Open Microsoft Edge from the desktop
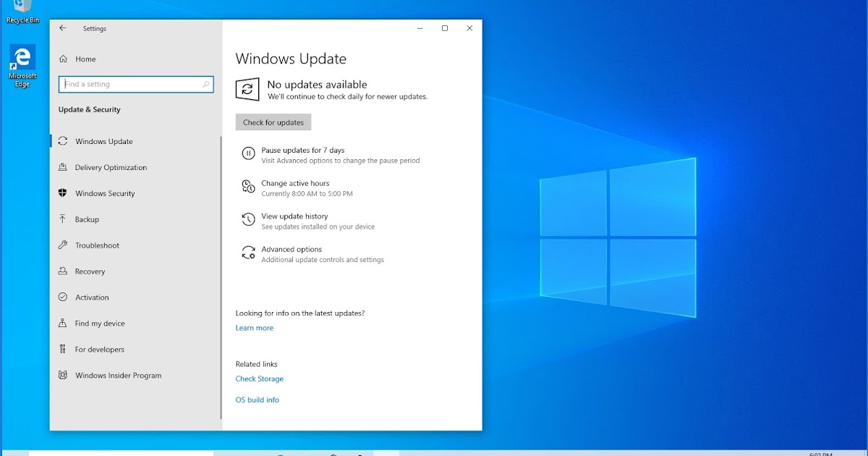The height and width of the screenshot is (456, 868). [x=21, y=60]
